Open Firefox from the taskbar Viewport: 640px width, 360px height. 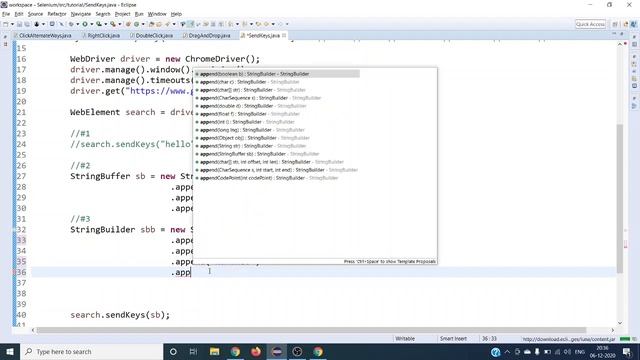[x=256, y=351]
